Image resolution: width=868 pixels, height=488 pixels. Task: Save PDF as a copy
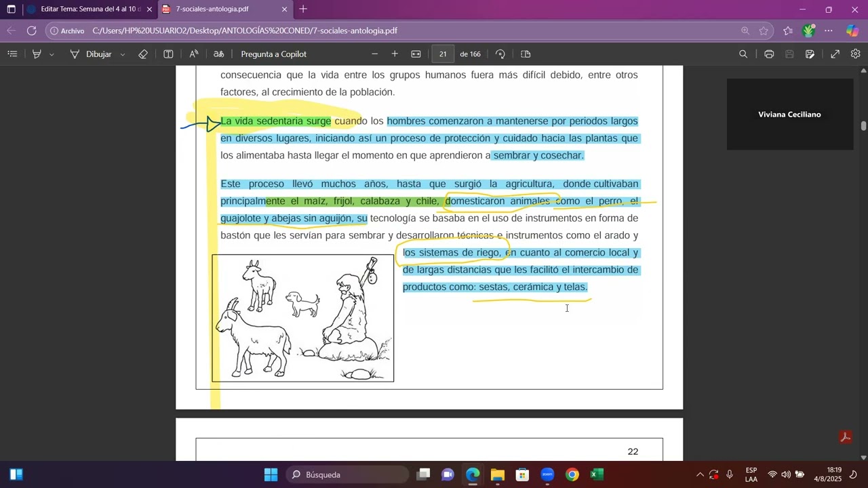pyautogui.click(x=810, y=54)
